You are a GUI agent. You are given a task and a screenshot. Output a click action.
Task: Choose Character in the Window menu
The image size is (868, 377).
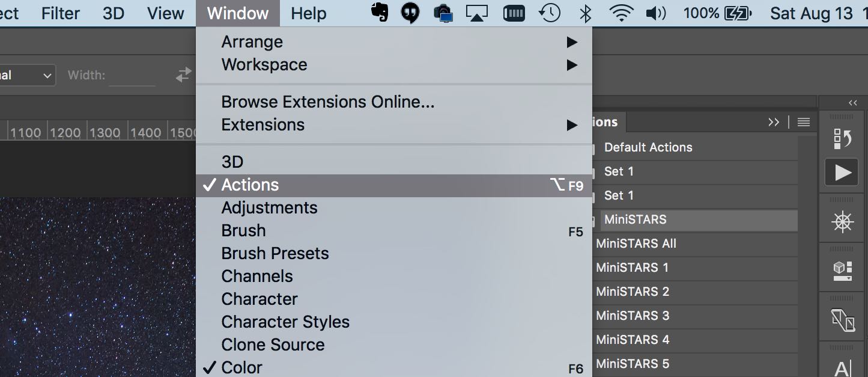[393, 299]
